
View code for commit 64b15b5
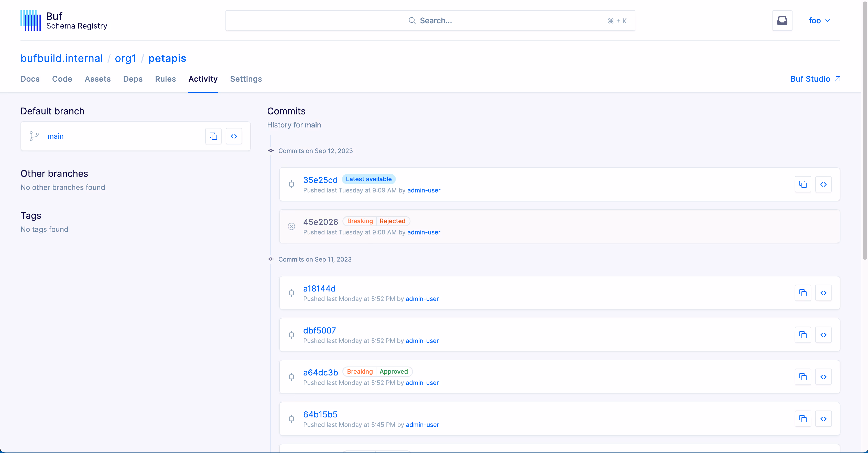823,419
